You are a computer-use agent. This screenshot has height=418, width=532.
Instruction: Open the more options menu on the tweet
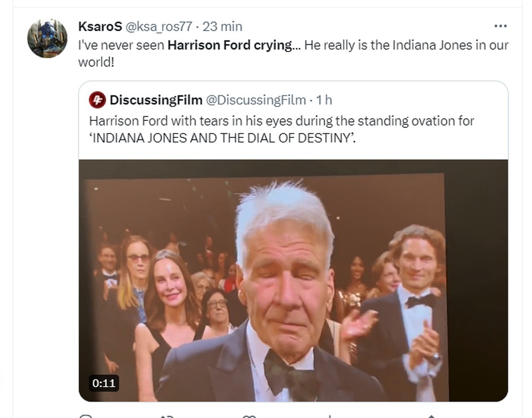[x=501, y=25]
